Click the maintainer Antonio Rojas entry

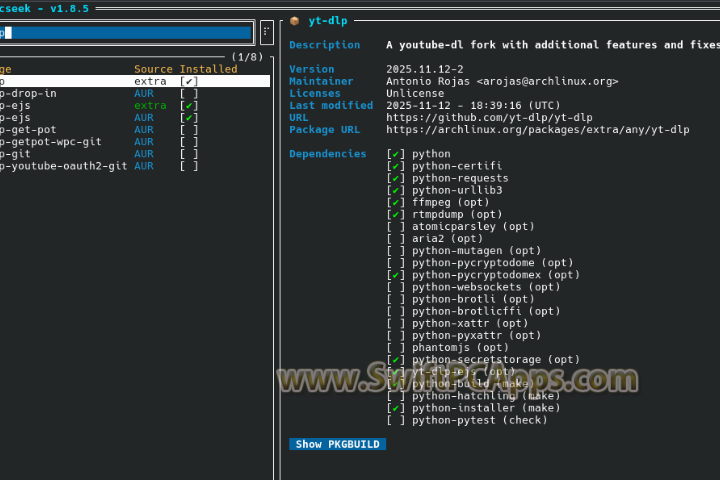coord(502,81)
